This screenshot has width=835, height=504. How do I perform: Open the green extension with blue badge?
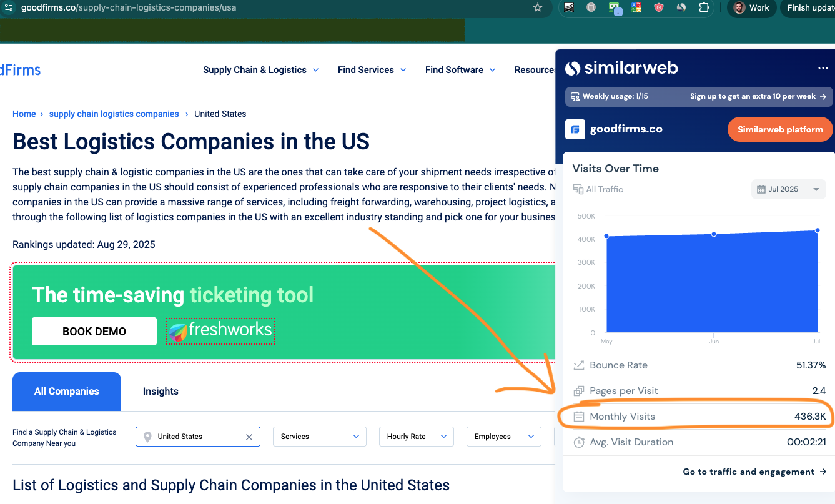tap(615, 8)
